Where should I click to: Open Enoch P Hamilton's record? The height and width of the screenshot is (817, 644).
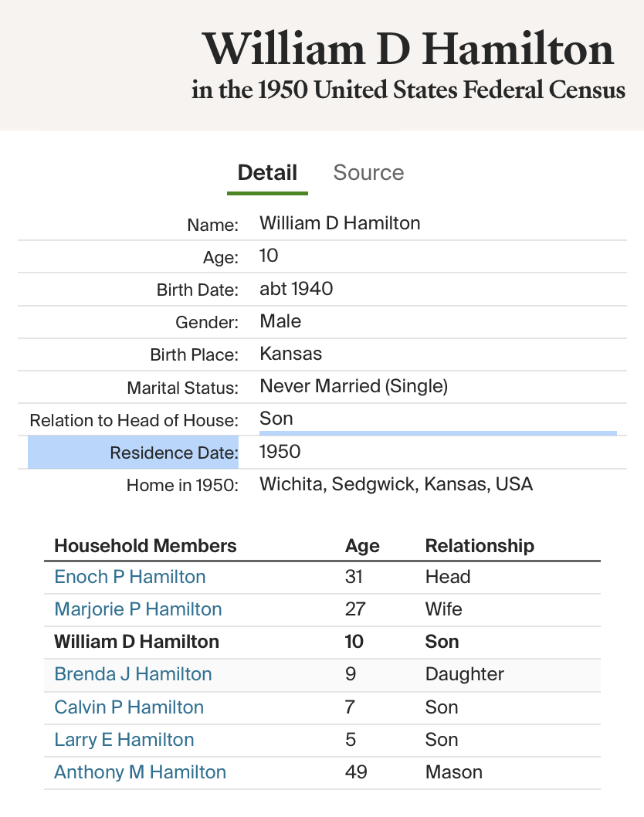(x=130, y=577)
